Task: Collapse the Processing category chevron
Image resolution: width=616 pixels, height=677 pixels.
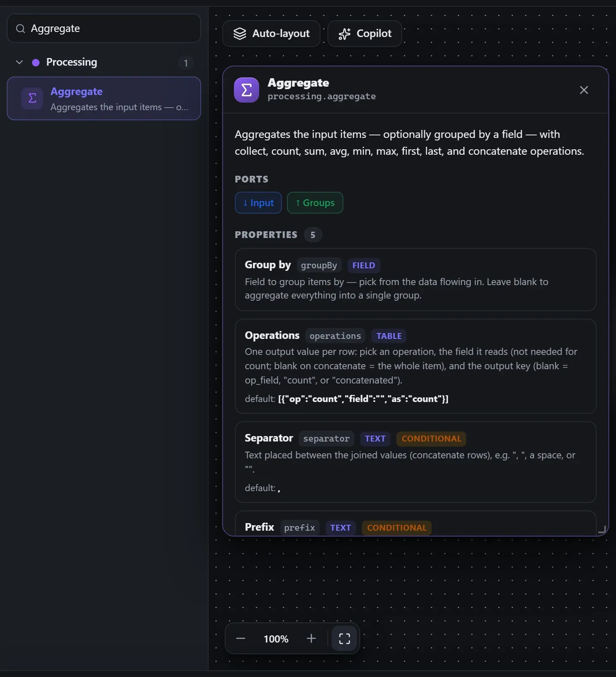Action: tap(19, 62)
